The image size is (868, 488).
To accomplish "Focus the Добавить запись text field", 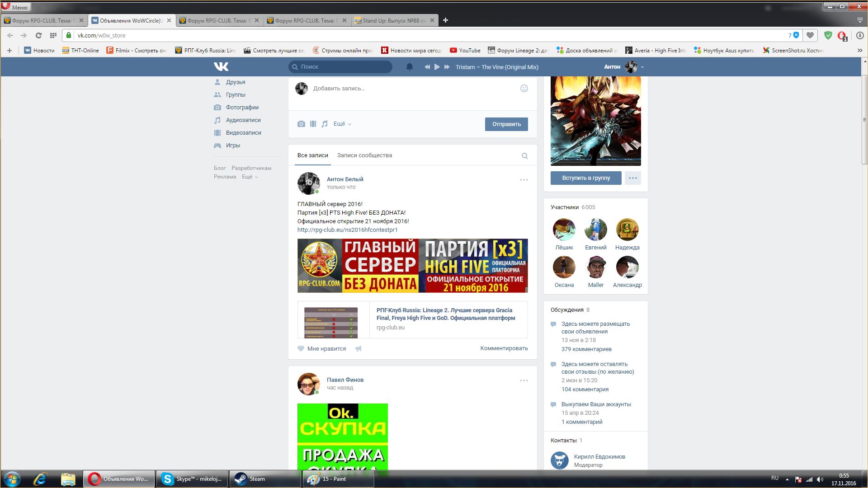I will coord(413,89).
